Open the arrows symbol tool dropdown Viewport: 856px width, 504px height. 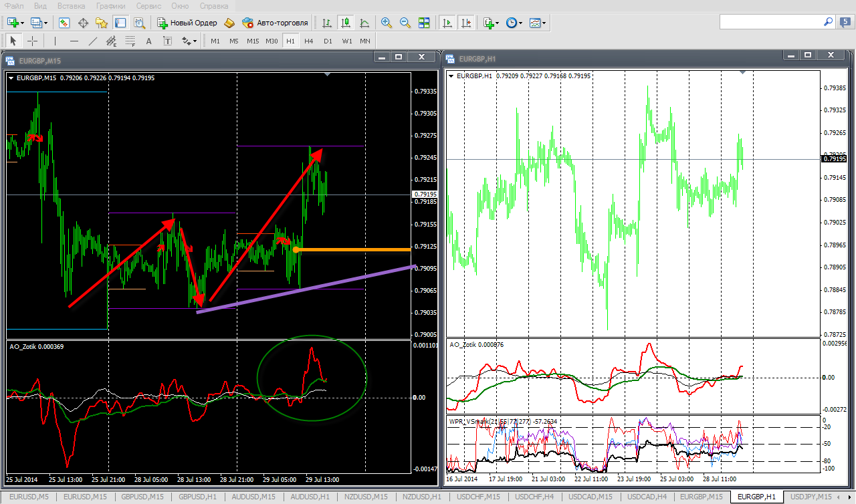(x=195, y=41)
